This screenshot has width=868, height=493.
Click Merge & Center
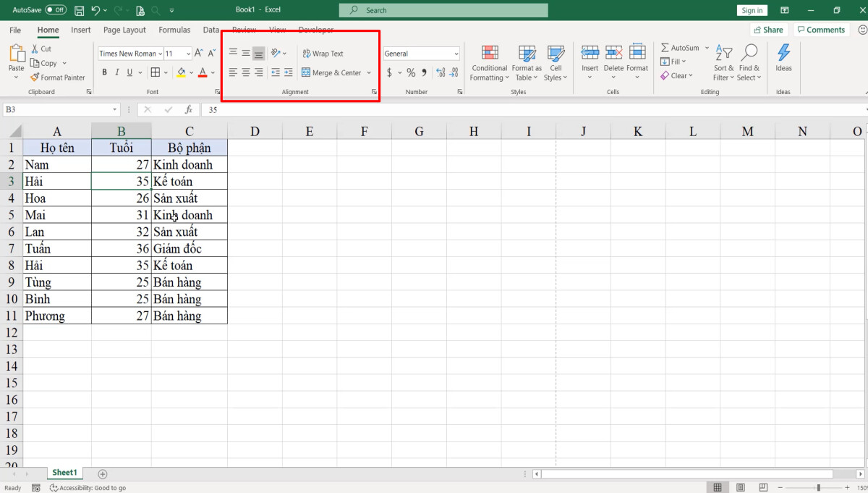click(x=331, y=72)
